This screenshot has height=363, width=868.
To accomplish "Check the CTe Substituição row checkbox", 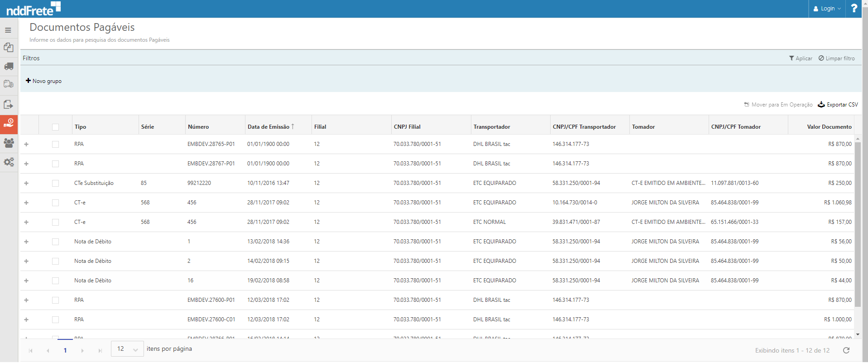I will click(x=55, y=183).
